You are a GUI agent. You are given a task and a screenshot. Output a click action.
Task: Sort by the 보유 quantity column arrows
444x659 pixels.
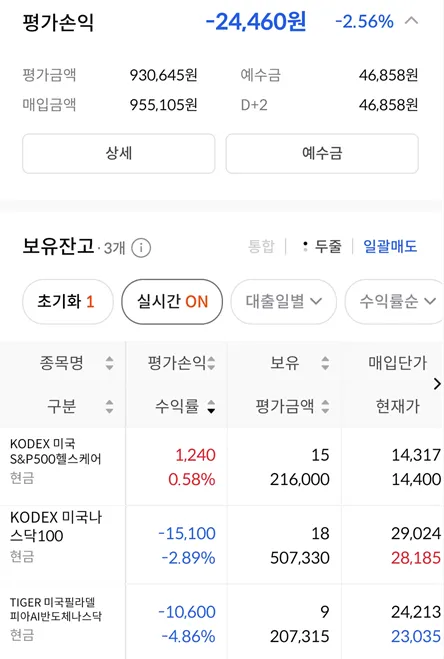pyautogui.click(x=325, y=363)
